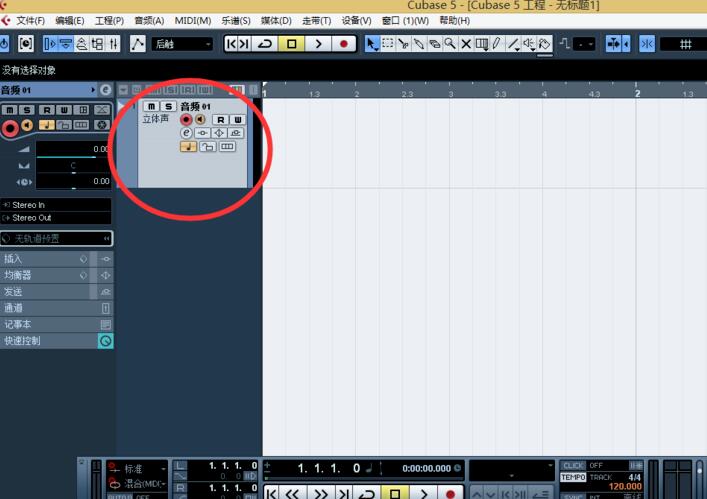Open the MIDI(M) menu
Image resolution: width=707 pixels, height=499 pixels.
pos(193,21)
